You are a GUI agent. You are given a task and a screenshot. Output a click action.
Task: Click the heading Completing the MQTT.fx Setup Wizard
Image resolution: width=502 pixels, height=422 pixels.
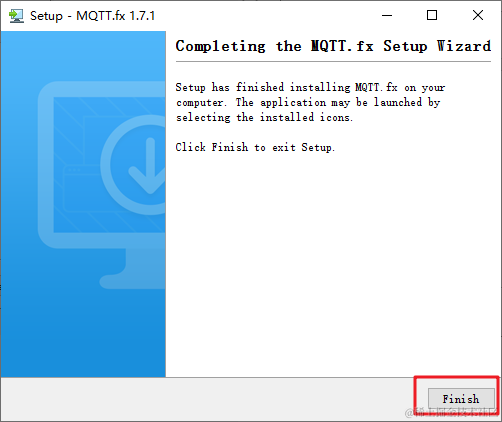coord(333,46)
